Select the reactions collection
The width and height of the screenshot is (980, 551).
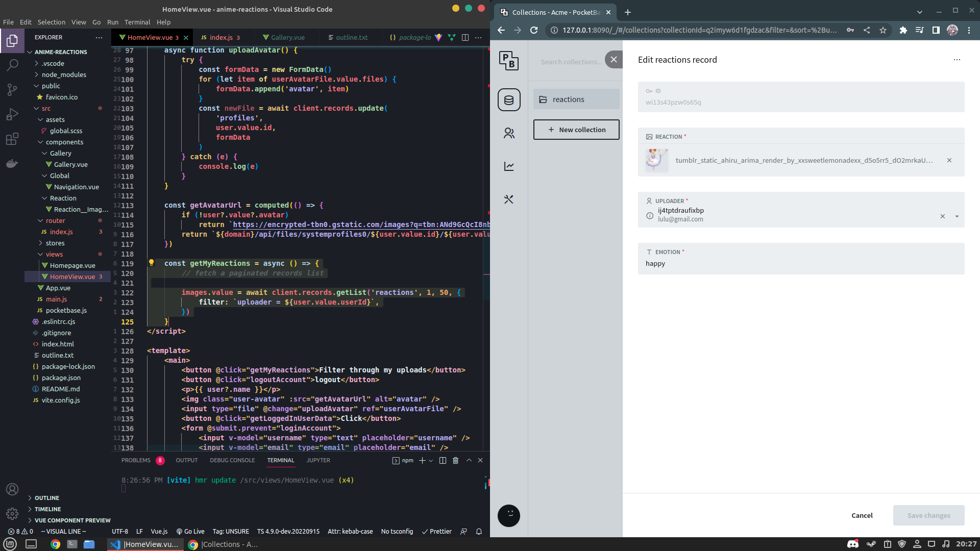576,99
